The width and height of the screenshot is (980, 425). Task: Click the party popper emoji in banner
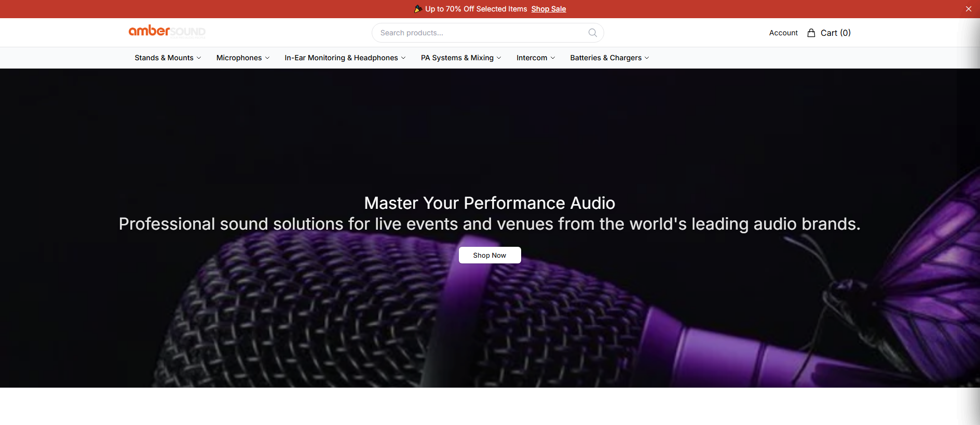click(418, 9)
